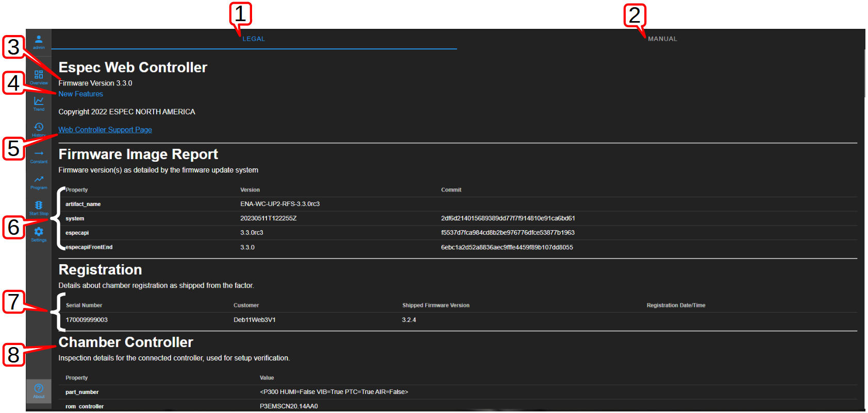Select especapi version 3.3.0rc3

tap(252, 233)
